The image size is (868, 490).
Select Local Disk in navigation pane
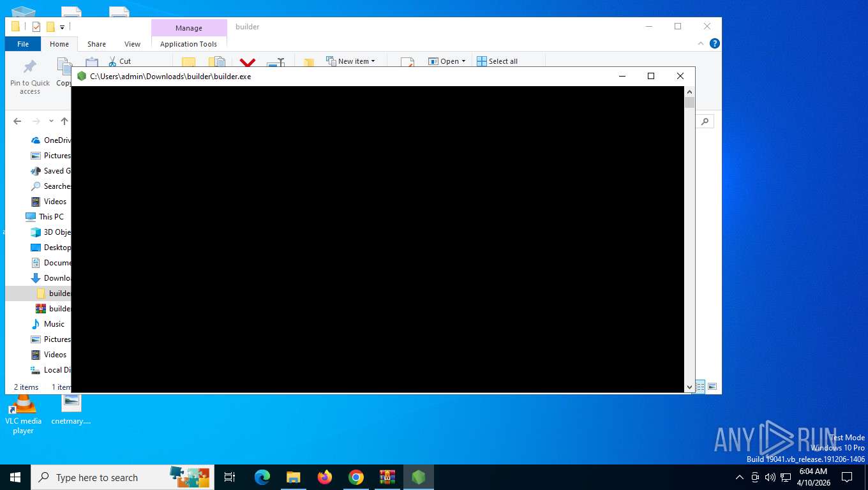(51, 370)
